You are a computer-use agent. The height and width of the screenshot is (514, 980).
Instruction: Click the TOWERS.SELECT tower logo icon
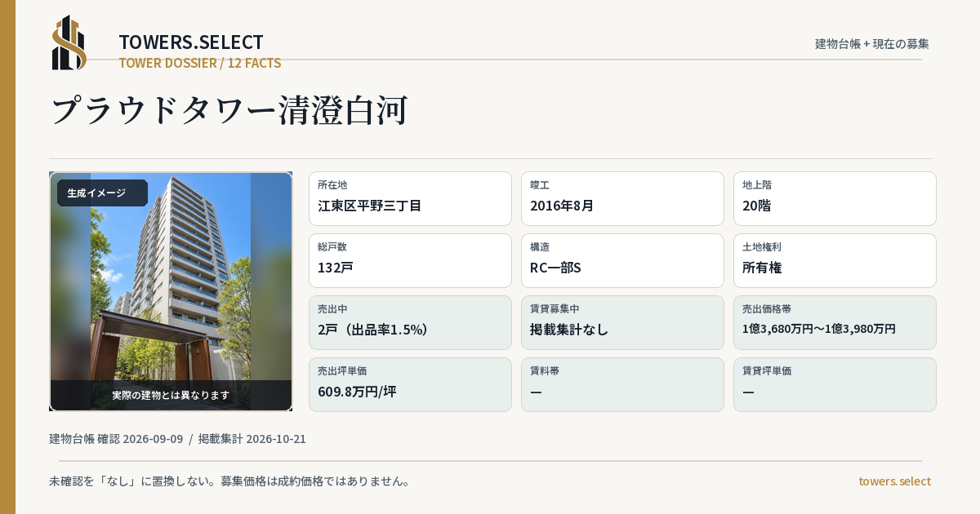69,42
